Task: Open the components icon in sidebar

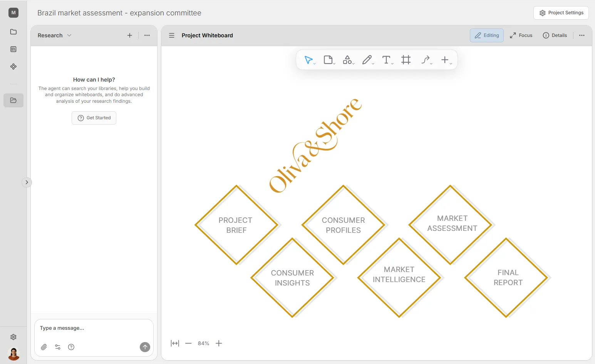Action: 13,67
